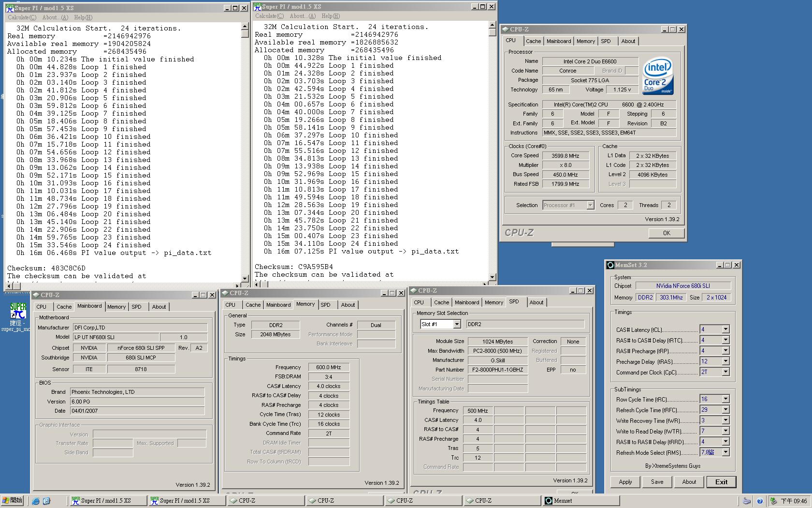Click Memset taskbar button
The width and height of the screenshot is (812, 508).
click(x=581, y=501)
